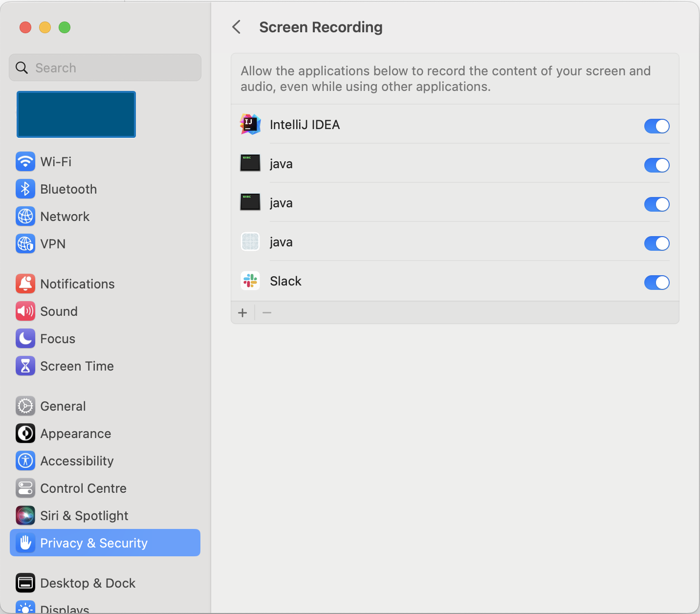Click the Wi-Fi icon in sidebar
The image size is (700, 614).
pyautogui.click(x=25, y=162)
